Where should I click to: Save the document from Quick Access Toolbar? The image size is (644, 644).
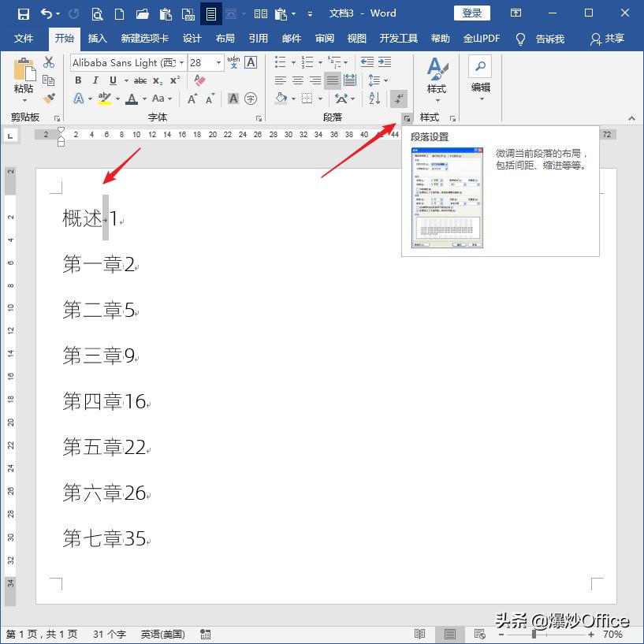[22, 13]
